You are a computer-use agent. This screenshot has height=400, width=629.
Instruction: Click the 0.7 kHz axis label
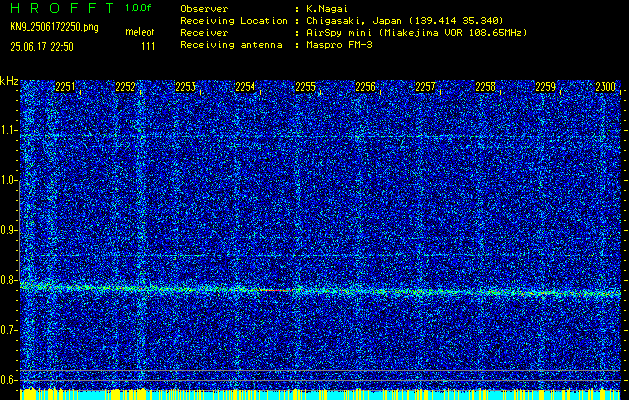coord(8,330)
